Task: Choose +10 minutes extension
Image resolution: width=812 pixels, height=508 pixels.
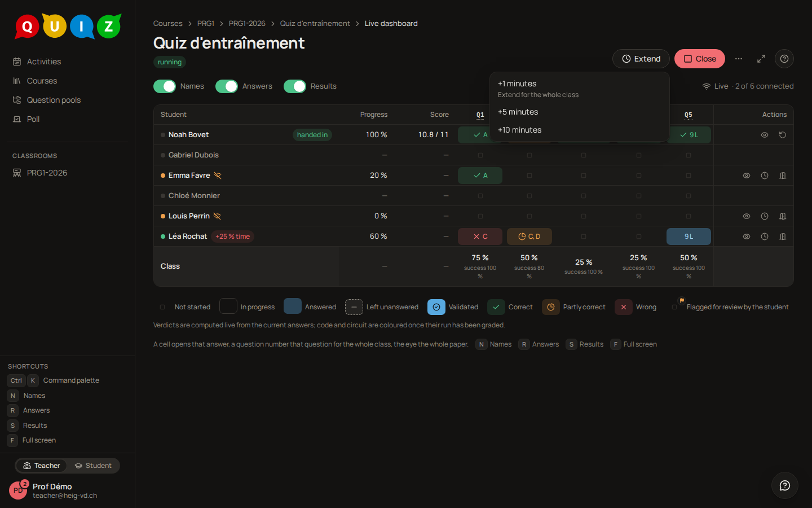Action: pos(580,130)
